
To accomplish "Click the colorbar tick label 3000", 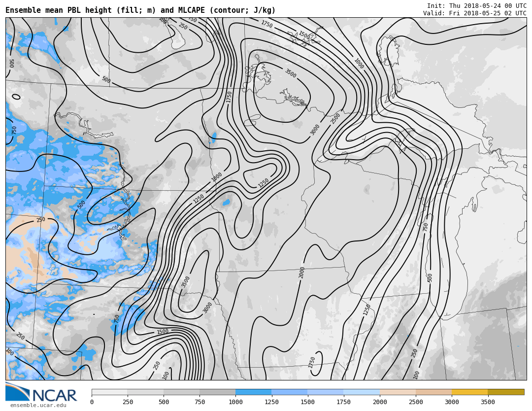I will (452, 402).
